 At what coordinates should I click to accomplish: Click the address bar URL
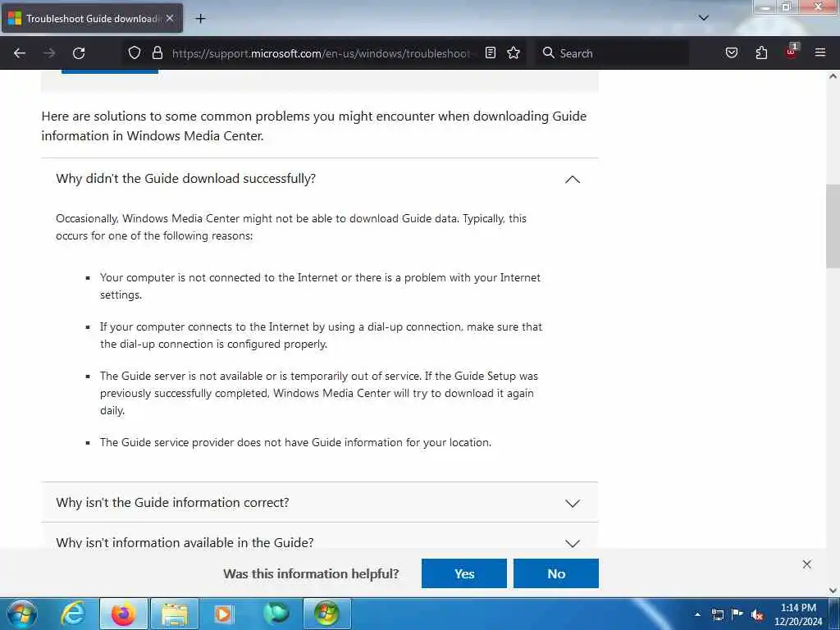click(x=322, y=53)
